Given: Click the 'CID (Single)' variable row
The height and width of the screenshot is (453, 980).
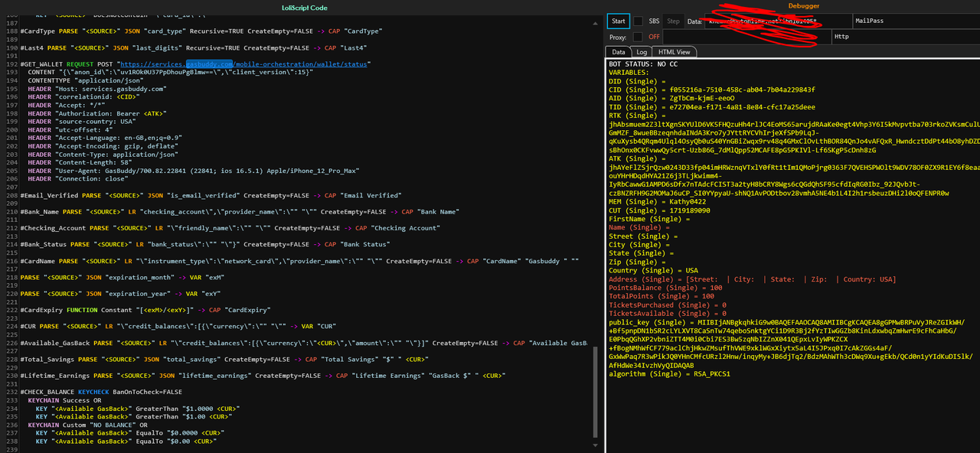Looking at the screenshot, I should point(712,89).
